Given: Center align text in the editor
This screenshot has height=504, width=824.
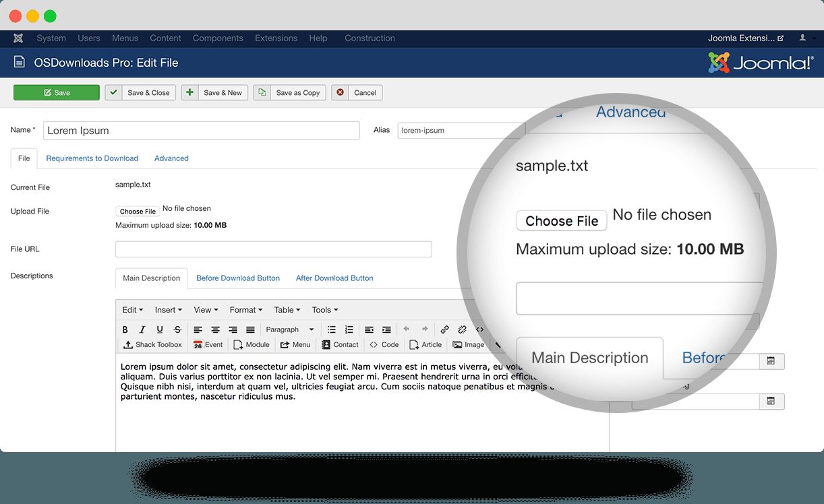Looking at the screenshot, I should coord(215,329).
